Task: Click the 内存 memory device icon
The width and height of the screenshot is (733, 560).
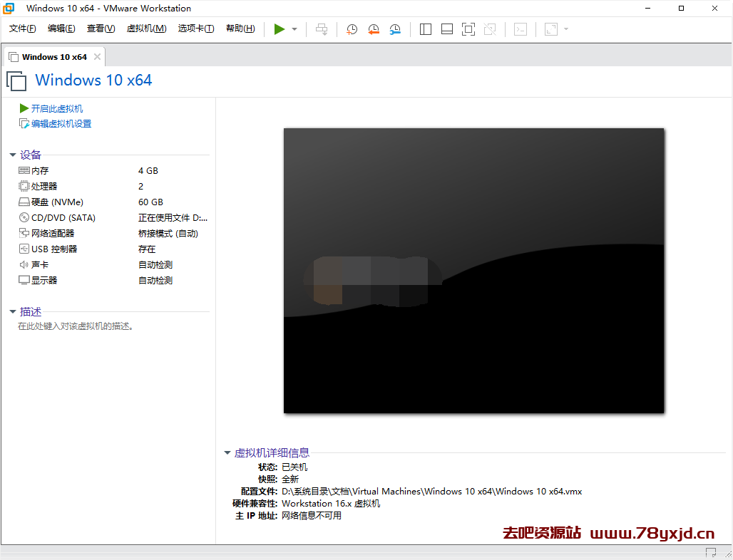Action: click(24, 170)
